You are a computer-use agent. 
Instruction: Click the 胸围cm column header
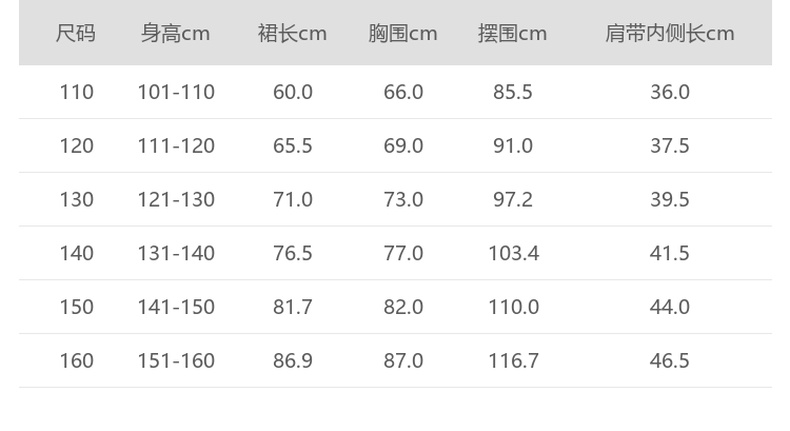pos(403,33)
